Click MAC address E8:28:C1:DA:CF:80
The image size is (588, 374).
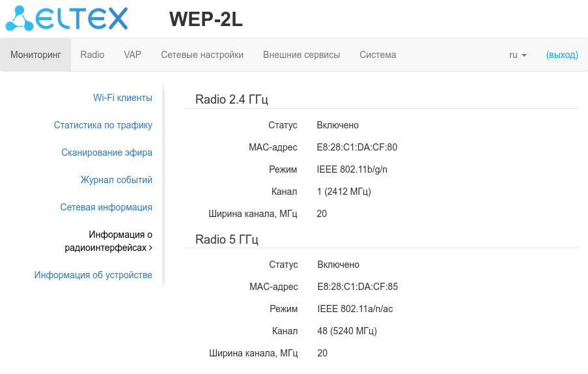tap(357, 147)
